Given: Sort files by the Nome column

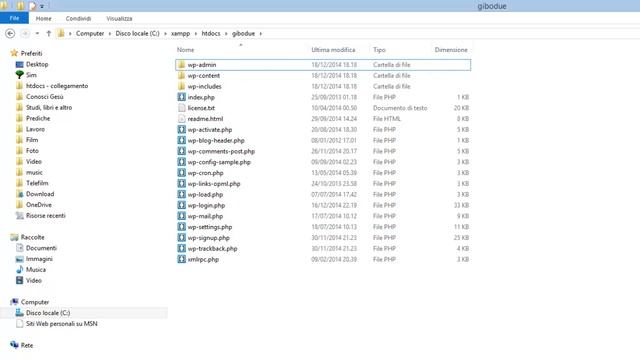Looking at the screenshot, I should coord(185,50).
